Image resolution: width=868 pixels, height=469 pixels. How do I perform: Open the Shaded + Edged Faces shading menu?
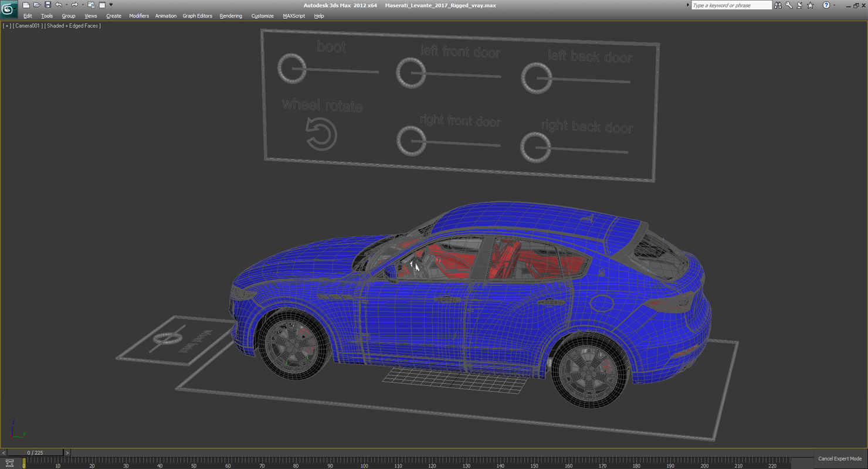[73, 26]
